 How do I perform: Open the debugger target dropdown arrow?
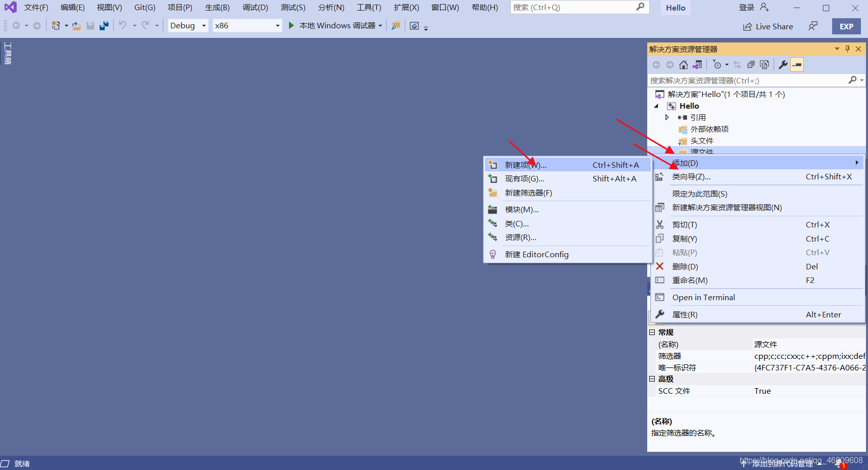click(380, 26)
